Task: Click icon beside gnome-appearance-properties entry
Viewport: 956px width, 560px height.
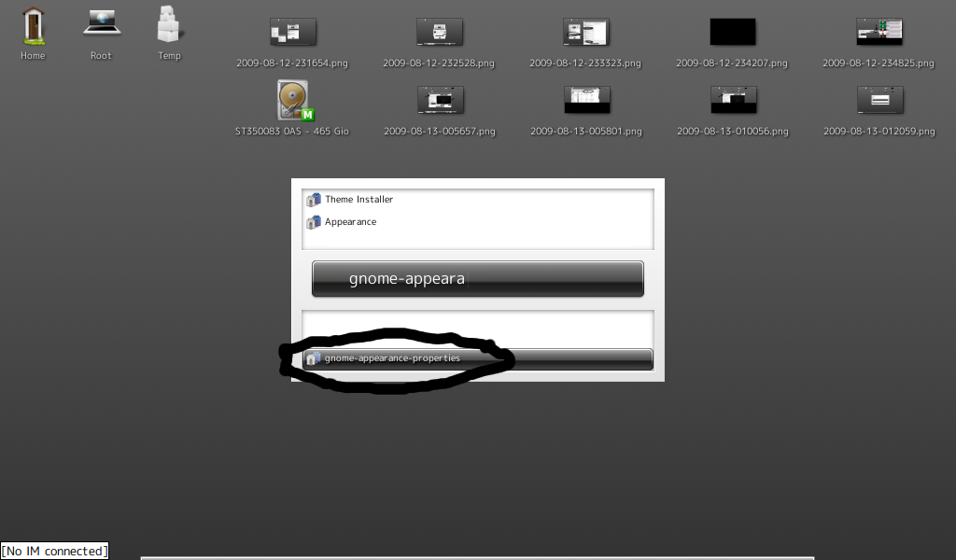Action: pos(314,358)
